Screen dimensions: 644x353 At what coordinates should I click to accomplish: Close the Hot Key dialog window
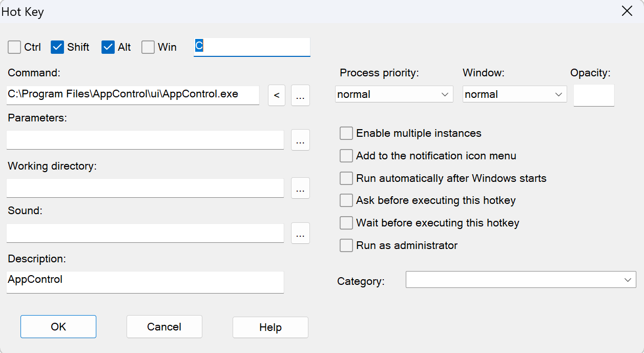627,11
